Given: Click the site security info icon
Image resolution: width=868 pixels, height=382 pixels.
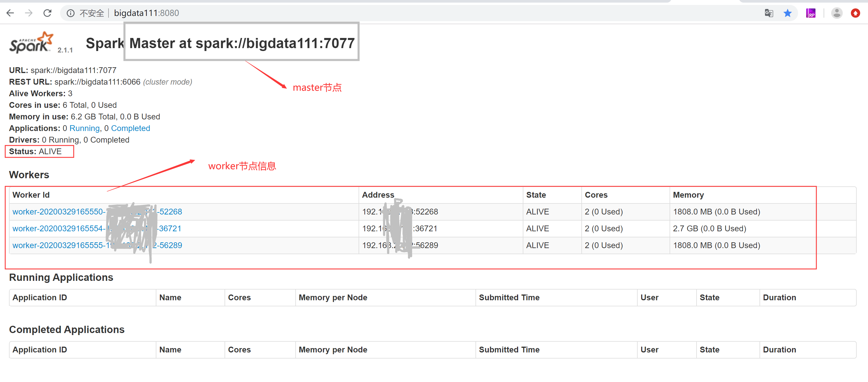Looking at the screenshot, I should tap(70, 13).
